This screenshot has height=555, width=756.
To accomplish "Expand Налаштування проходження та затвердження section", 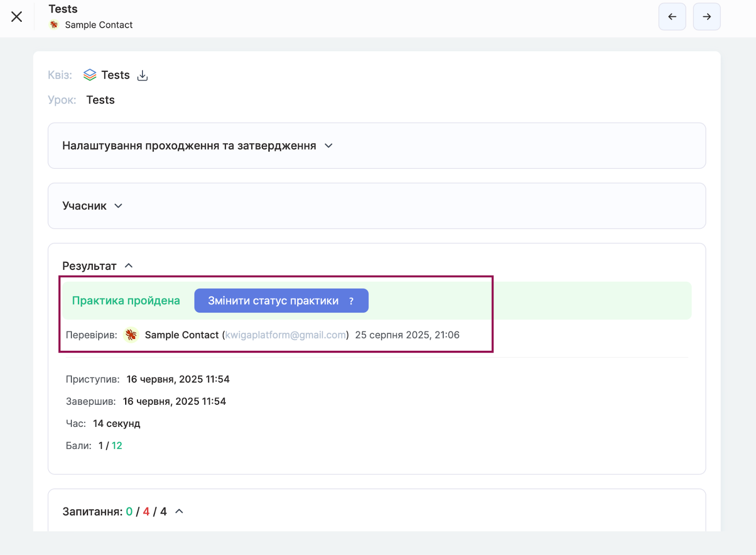I will (x=328, y=146).
